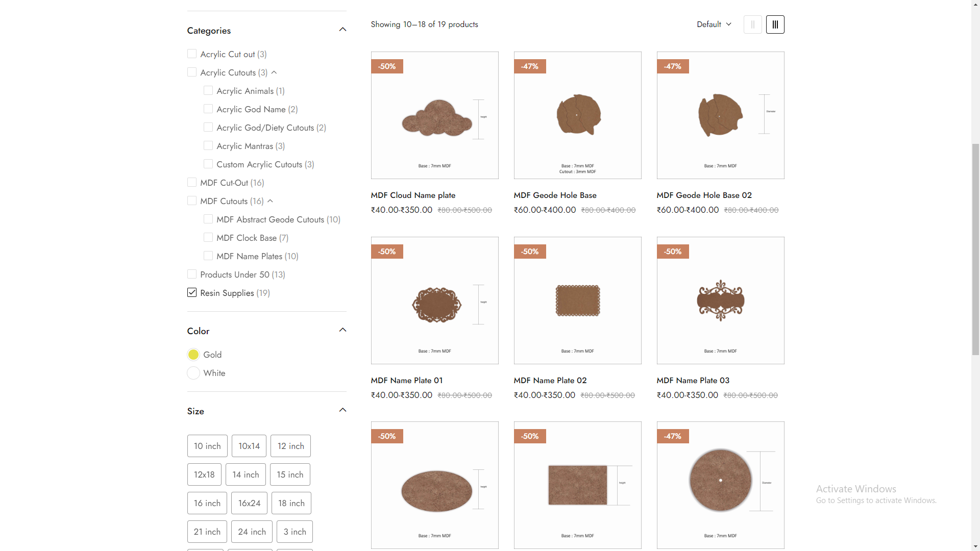Open MDF Name Plate 03 image

721,300
